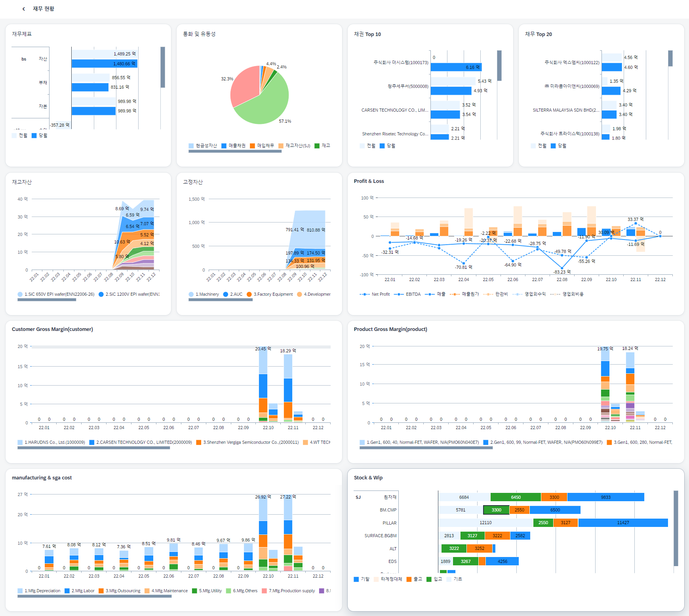Toggle 3.Shenzhen Vergiga Semiconductor legend item

point(247,442)
